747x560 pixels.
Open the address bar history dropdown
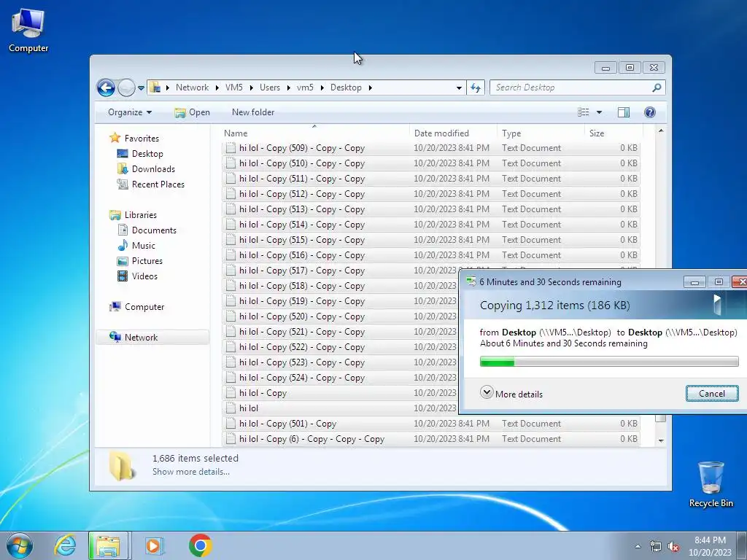(x=459, y=87)
